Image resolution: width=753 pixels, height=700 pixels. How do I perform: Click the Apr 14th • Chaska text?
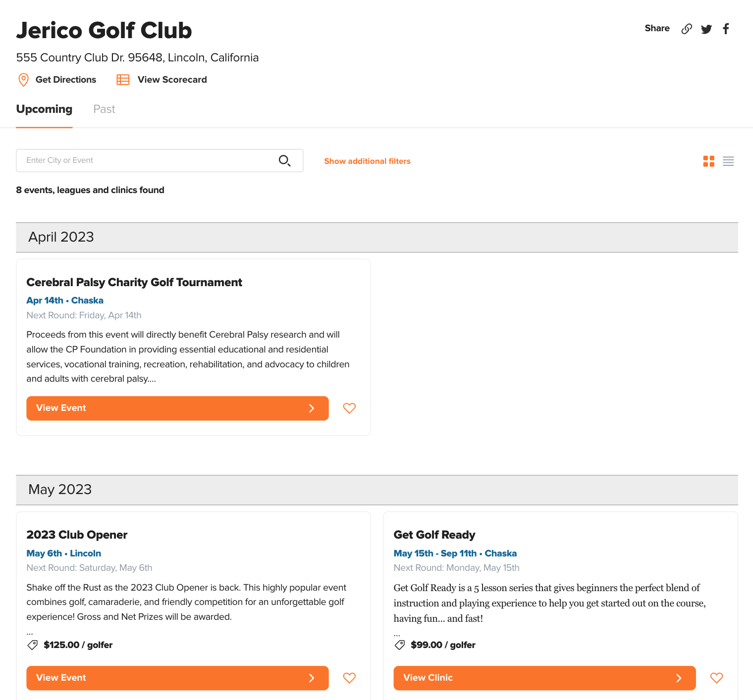tap(65, 300)
